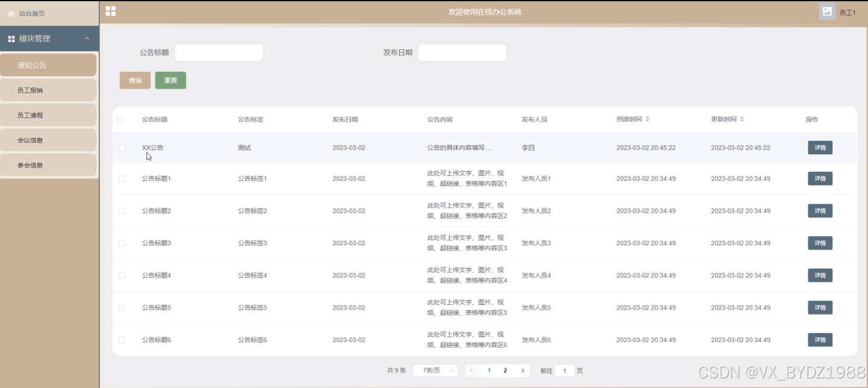Open 详情 for XX公告 row

tap(820, 148)
